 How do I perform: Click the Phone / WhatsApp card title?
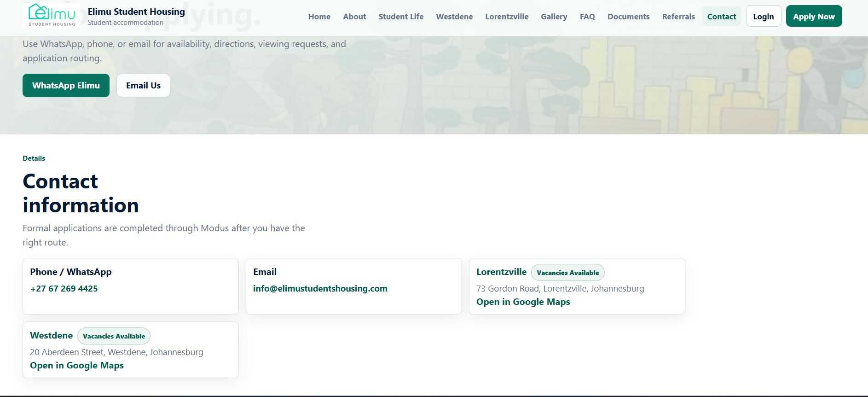(71, 272)
